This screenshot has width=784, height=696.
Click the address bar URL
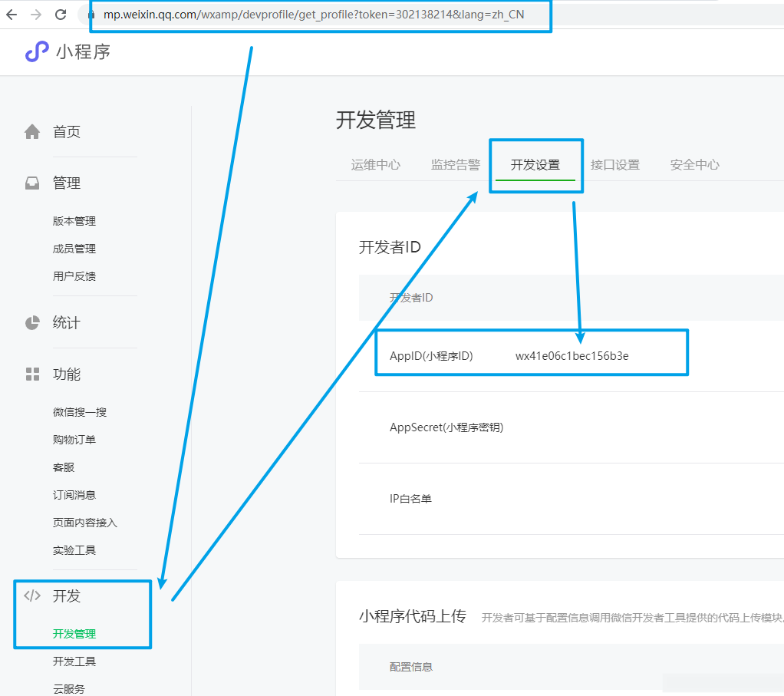[314, 15]
